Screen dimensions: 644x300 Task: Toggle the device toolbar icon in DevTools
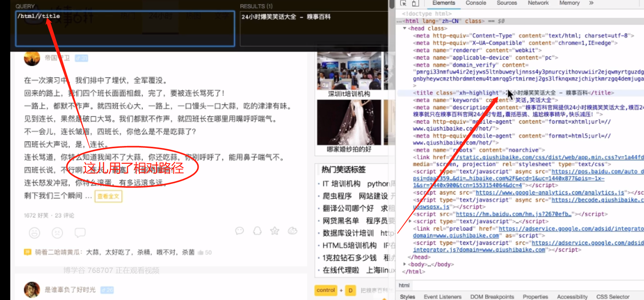(415, 3)
